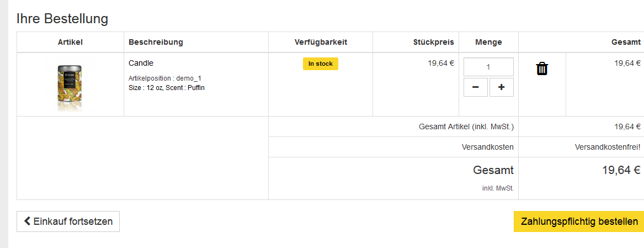The image size is (644, 248).
Task: Delete the Candle item with trash icon
Action: [542, 69]
